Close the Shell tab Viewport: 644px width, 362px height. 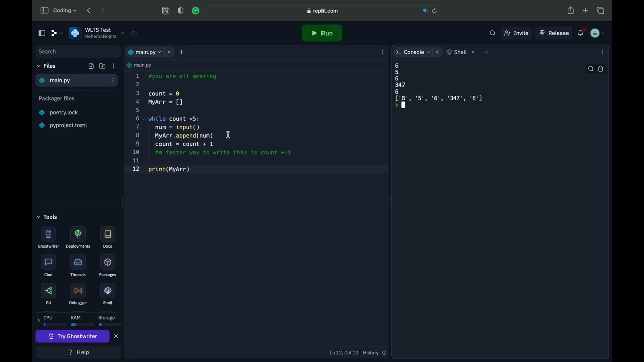pyautogui.click(x=473, y=52)
